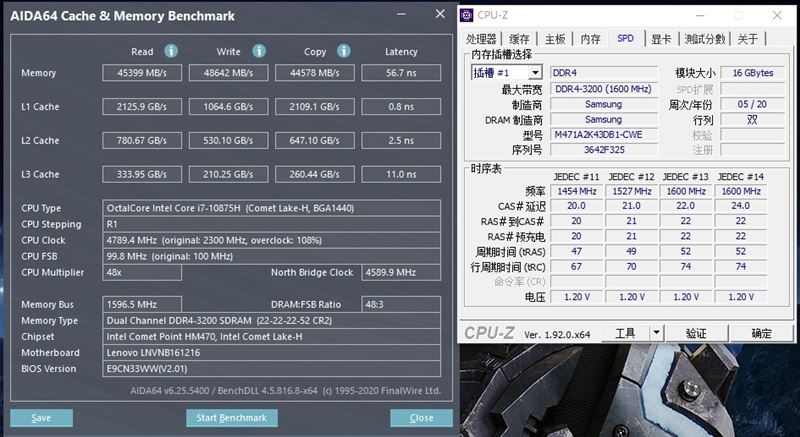Click the Chipset field Intel Comet Point HM470
Viewport: 800px width, 437px height.
[x=271, y=337]
